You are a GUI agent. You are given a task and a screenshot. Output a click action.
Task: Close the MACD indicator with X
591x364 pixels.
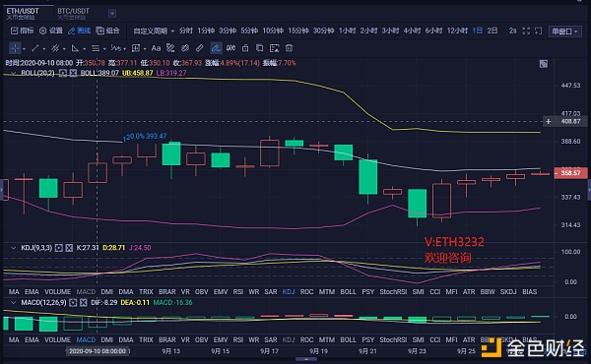tap(84, 303)
